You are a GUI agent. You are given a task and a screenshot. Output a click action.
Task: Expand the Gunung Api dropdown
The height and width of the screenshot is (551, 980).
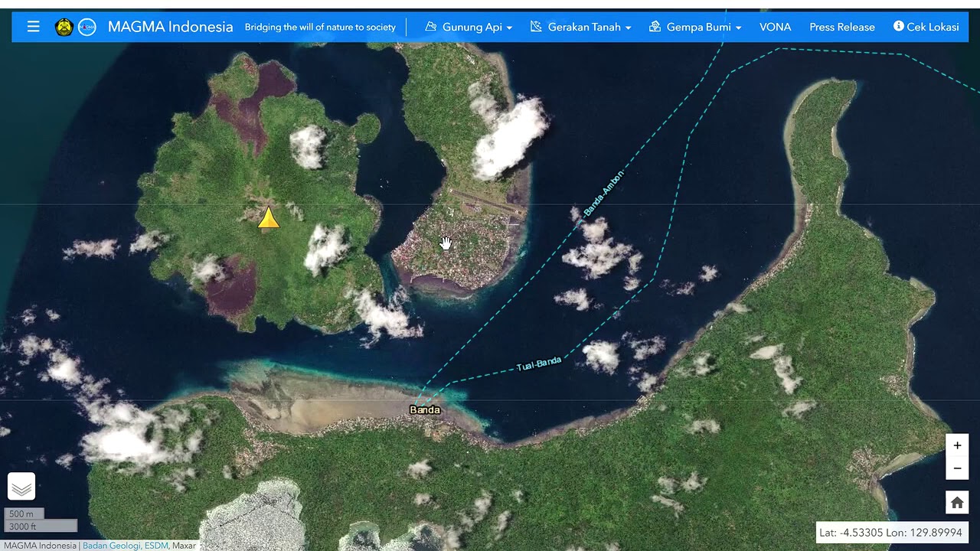pyautogui.click(x=469, y=27)
